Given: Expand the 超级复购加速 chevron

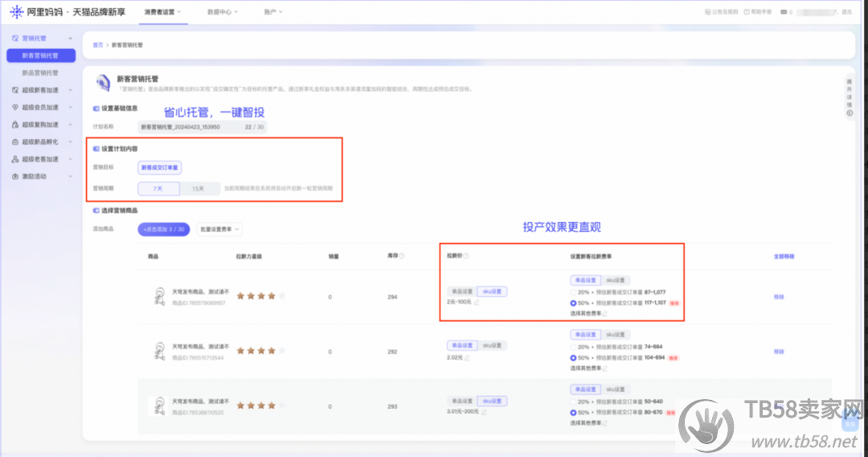Looking at the screenshot, I should click(70, 125).
